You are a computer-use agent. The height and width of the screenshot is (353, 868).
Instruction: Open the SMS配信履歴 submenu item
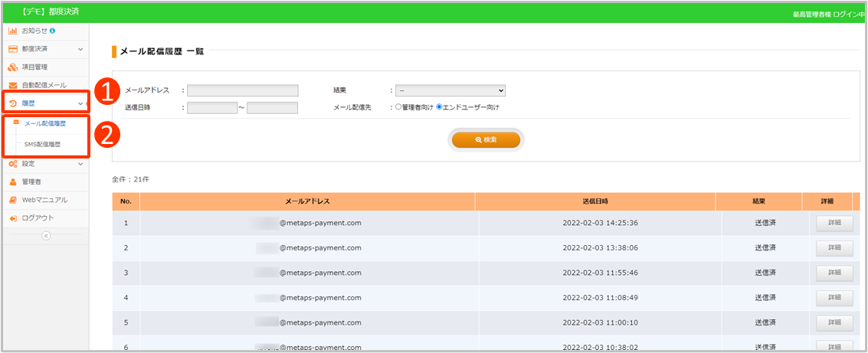tap(42, 144)
